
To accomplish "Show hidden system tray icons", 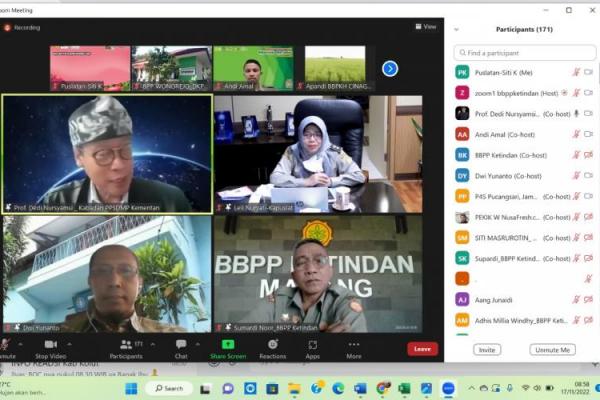I will tap(471, 388).
